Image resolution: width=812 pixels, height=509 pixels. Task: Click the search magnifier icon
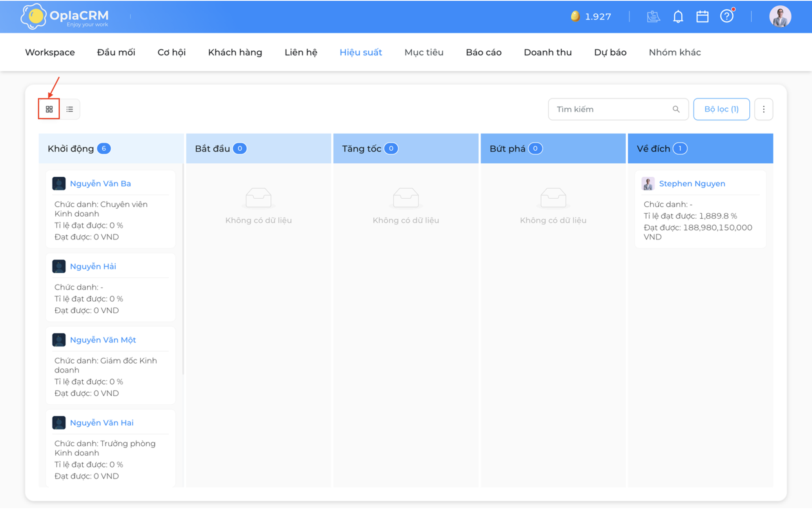[676, 109]
